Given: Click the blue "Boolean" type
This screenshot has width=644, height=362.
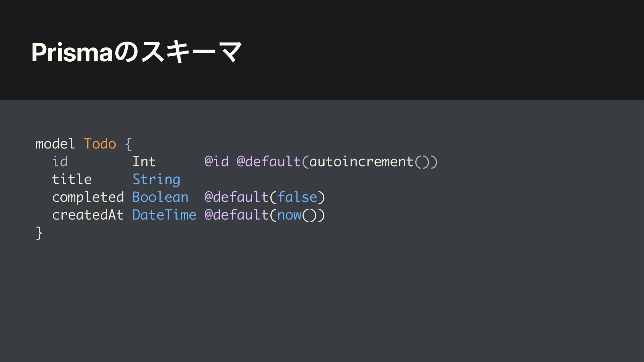Looking at the screenshot, I should (x=160, y=197).
